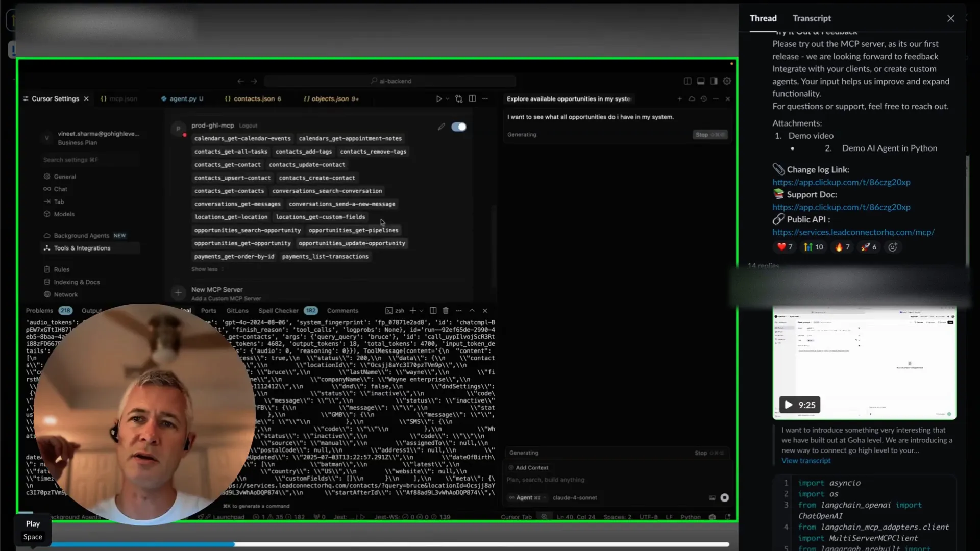Screen dimensions: 980x551
Task: Close the Thread side panel
Action: tap(950, 18)
